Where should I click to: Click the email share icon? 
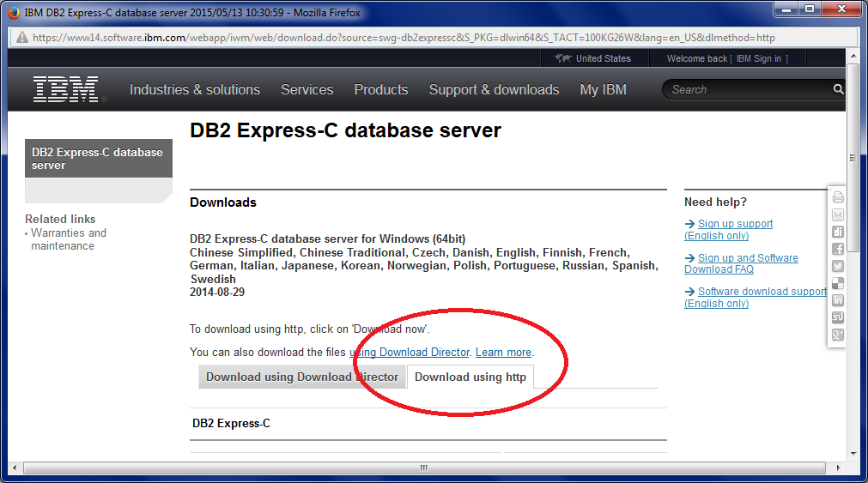pos(838,214)
